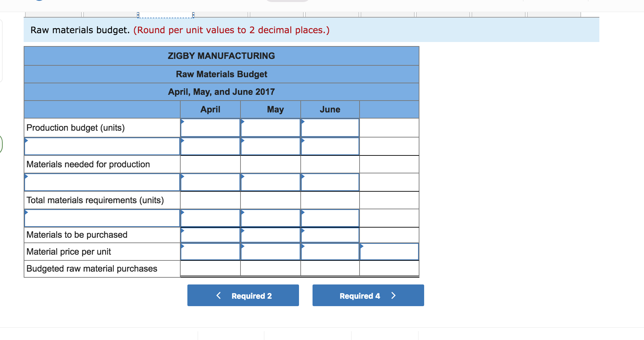
Task: Select the Materials needed for production April cell
Action: [210, 164]
